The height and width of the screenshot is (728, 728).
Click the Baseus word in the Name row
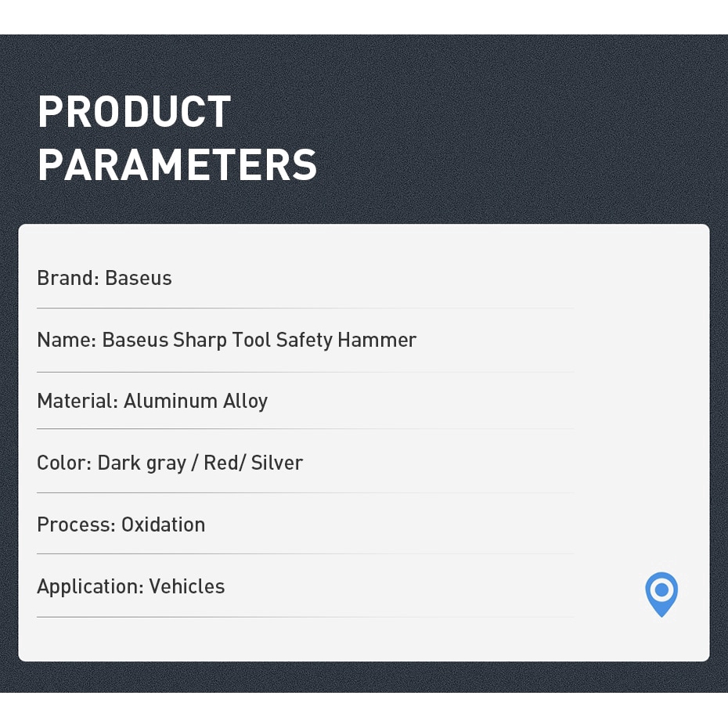point(135,340)
